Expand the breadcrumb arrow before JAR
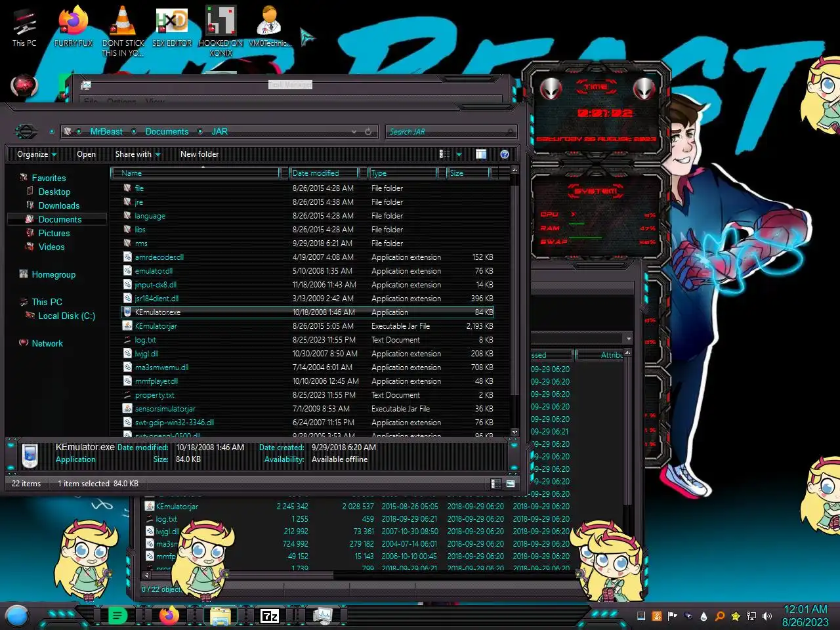 200,132
